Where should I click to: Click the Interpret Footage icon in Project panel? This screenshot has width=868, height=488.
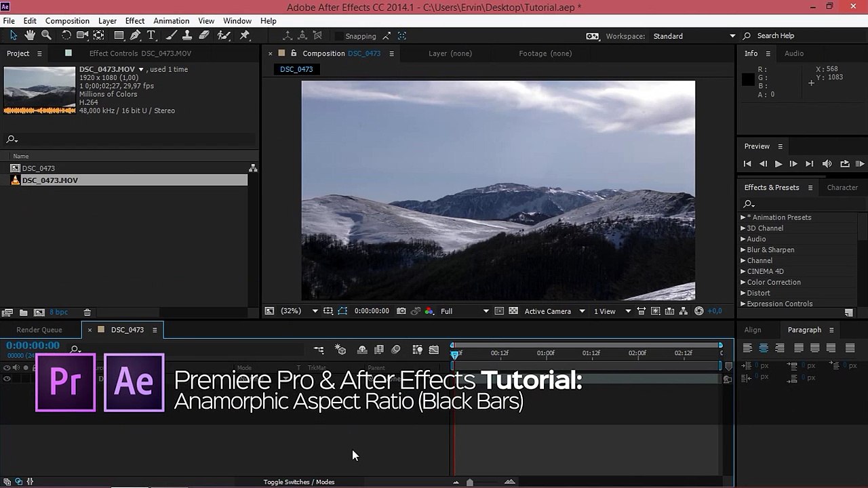[7, 312]
